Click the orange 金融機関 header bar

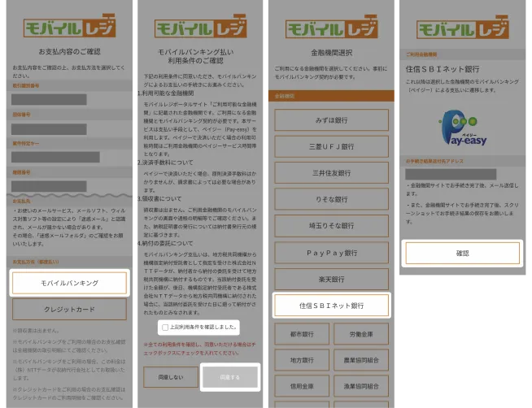point(331,96)
